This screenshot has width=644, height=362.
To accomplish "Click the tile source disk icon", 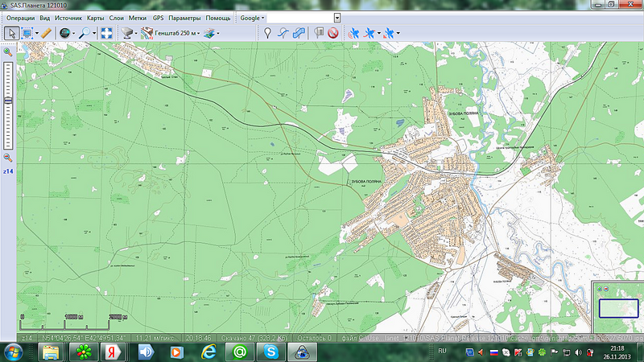I will pos(127,33).
